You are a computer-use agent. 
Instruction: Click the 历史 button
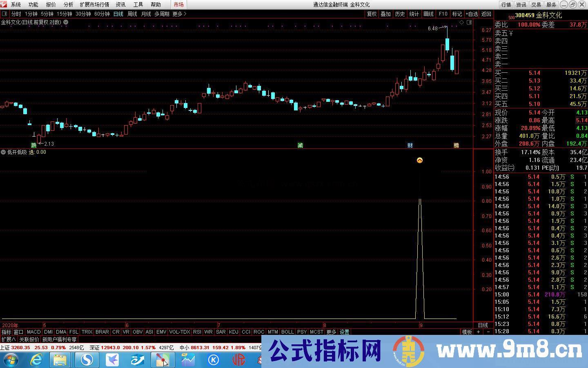tap(400, 14)
